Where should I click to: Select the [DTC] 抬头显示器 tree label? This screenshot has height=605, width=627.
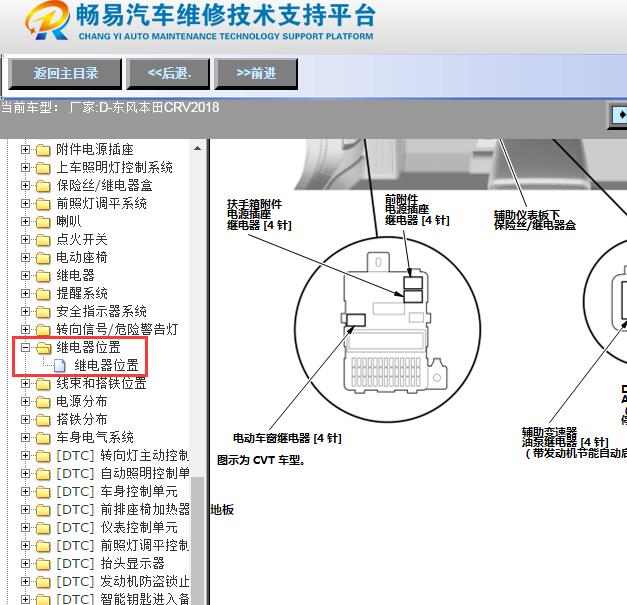pos(110,563)
